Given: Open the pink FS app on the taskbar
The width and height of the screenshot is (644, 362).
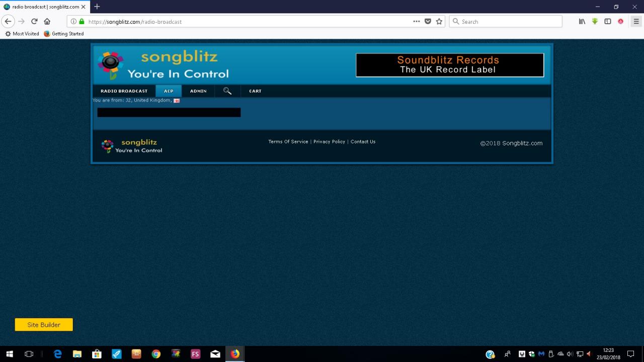Looking at the screenshot, I should point(195,354).
